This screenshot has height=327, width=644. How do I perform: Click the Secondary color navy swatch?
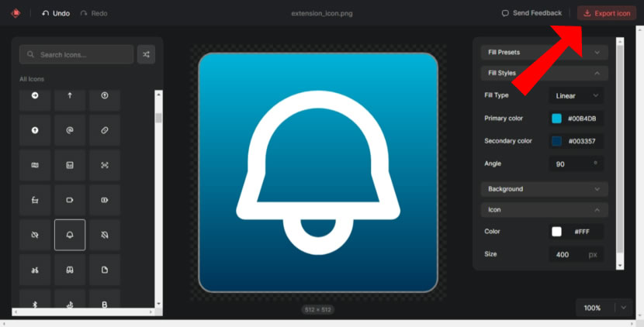click(x=556, y=141)
